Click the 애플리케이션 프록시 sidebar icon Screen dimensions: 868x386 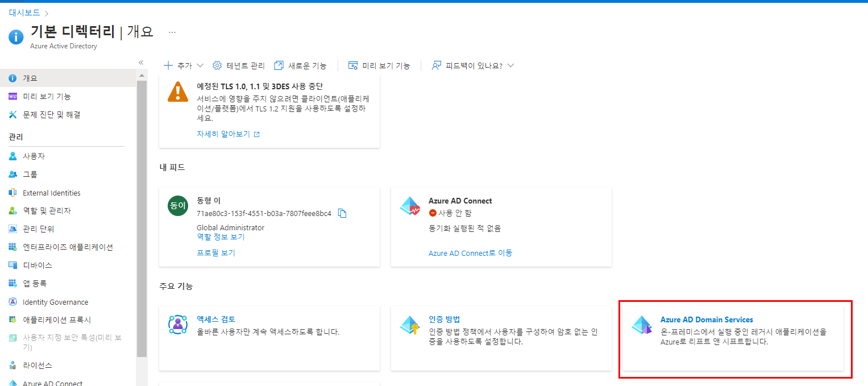(x=13, y=319)
